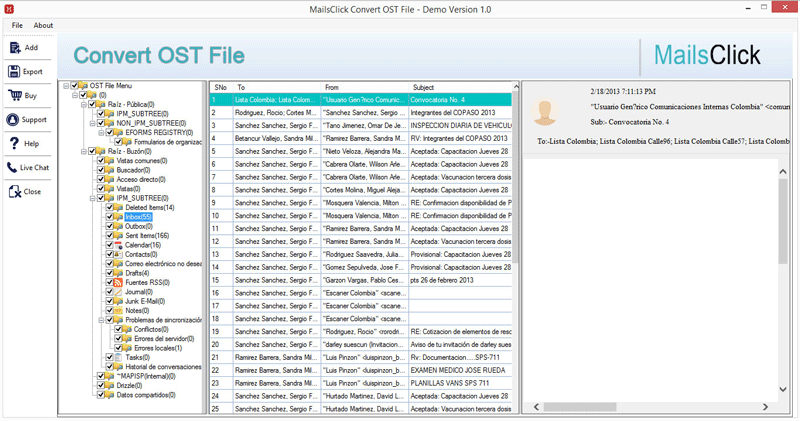Collapse the OST File Menu root node
The image size is (800, 421).
[x=66, y=86]
